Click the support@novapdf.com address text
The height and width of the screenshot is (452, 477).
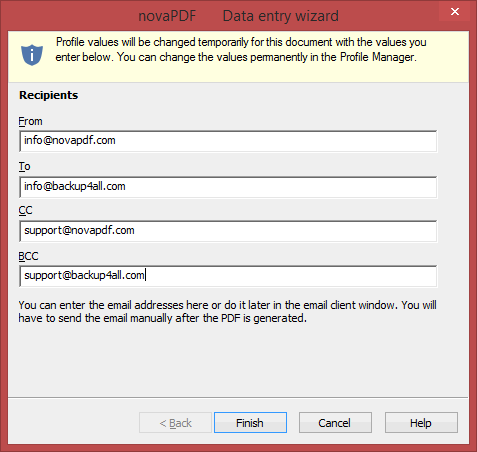(79, 230)
